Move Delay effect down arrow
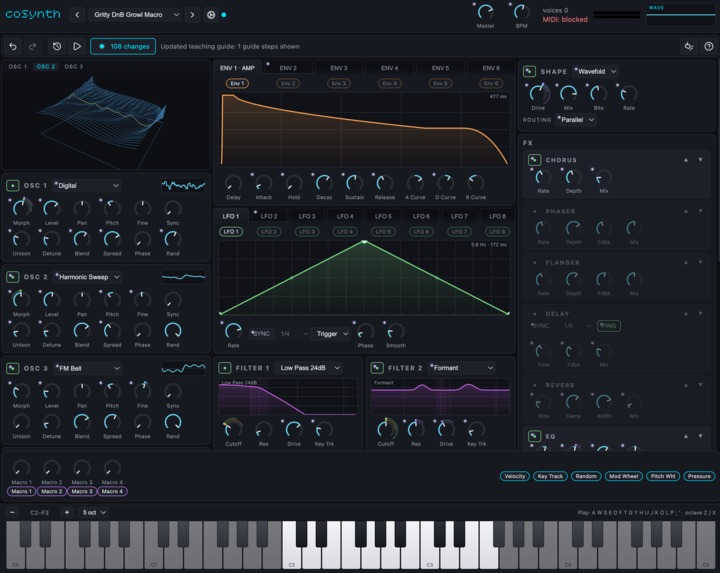The height and width of the screenshot is (573, 720). tap(700, 314)
